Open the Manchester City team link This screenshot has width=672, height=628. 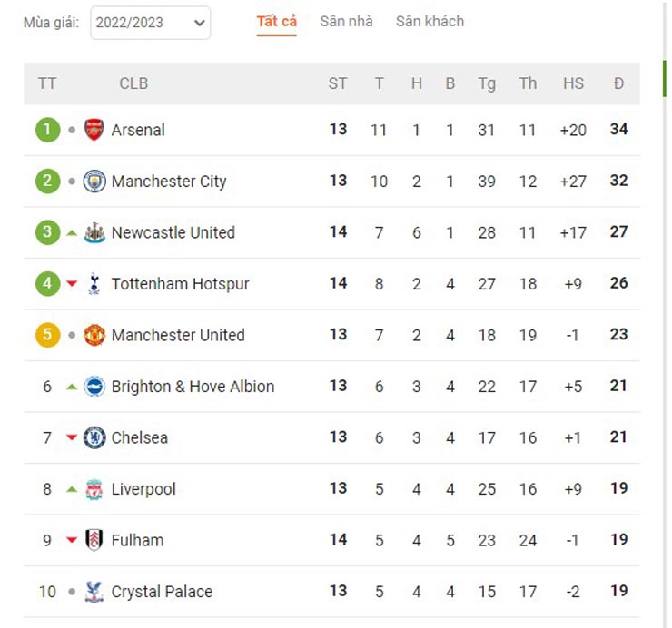pyautogui.click(x=169, y=182)
